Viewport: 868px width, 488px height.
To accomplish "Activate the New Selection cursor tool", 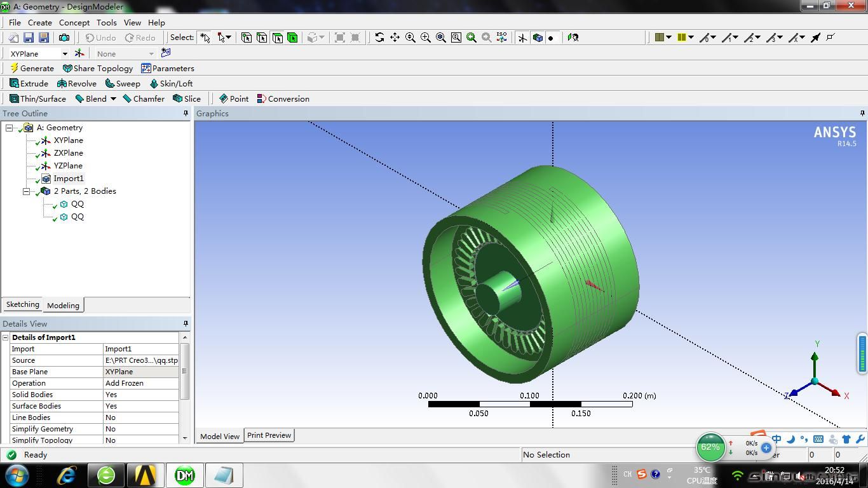I will [x=205, y=38].
